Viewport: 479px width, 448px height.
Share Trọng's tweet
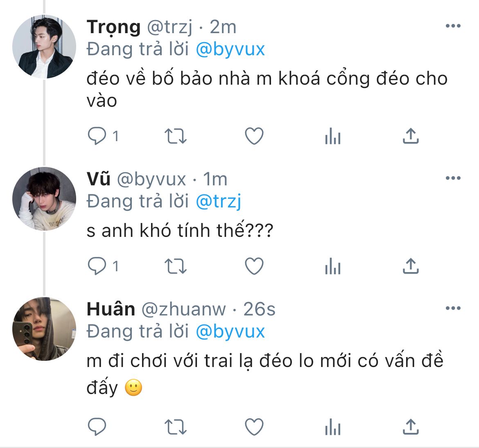(410, 136)
